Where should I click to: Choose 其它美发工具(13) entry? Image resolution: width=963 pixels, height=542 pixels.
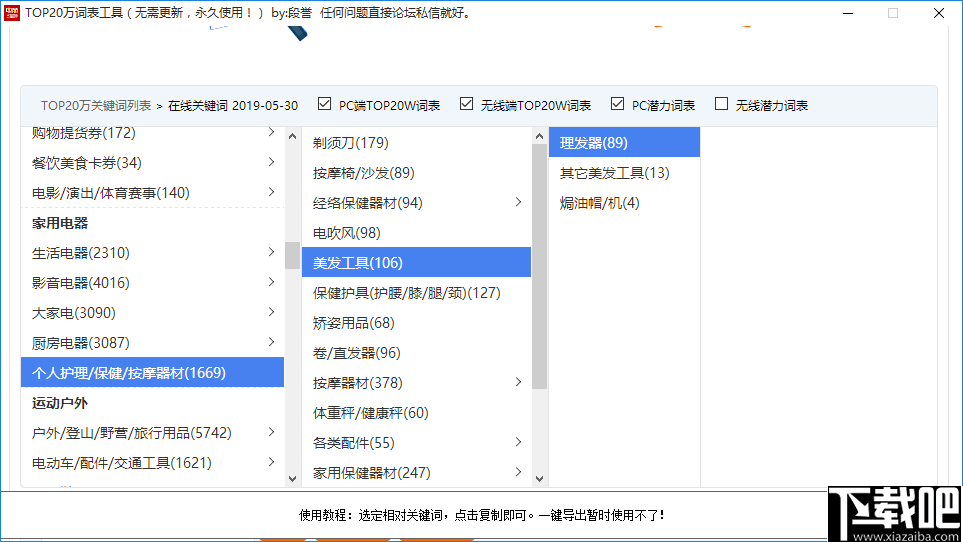tap(614, 173)
